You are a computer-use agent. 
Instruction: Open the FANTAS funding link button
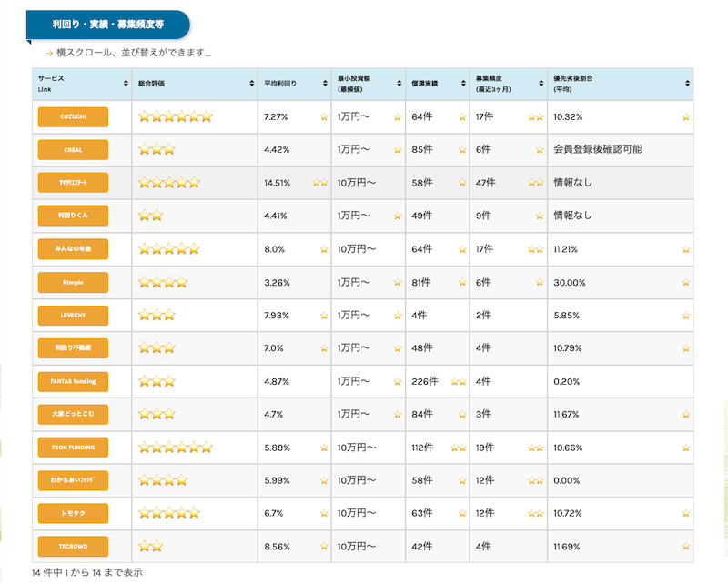tap(73, 381)
